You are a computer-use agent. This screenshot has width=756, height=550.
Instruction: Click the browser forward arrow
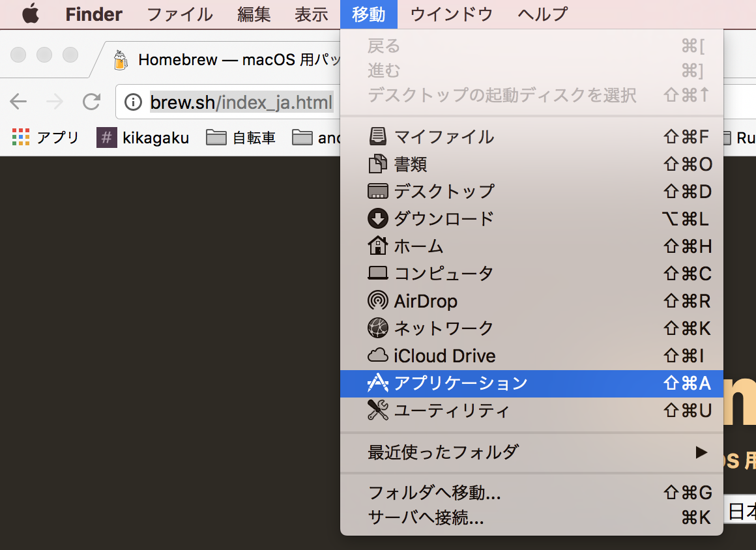(55, 102)
